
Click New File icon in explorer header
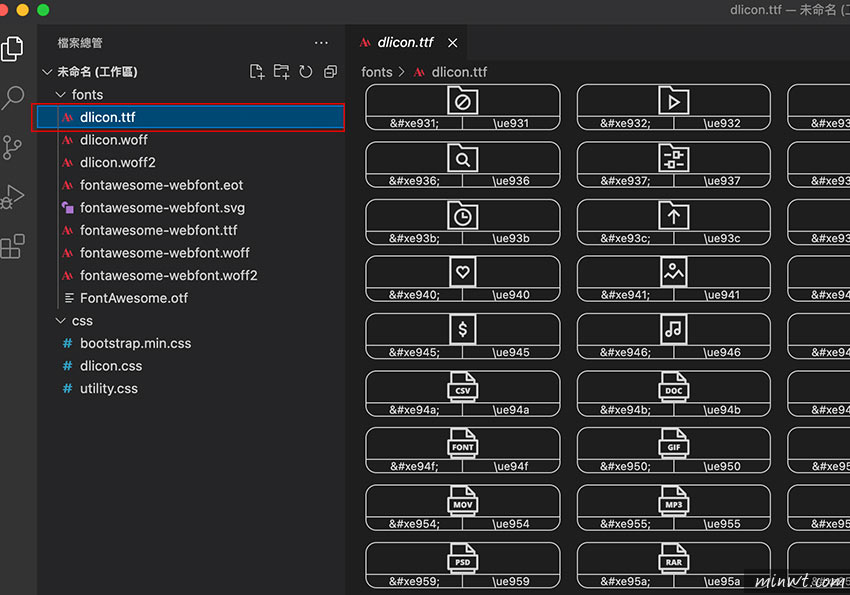pyautogui.click(x=257, y=72)
